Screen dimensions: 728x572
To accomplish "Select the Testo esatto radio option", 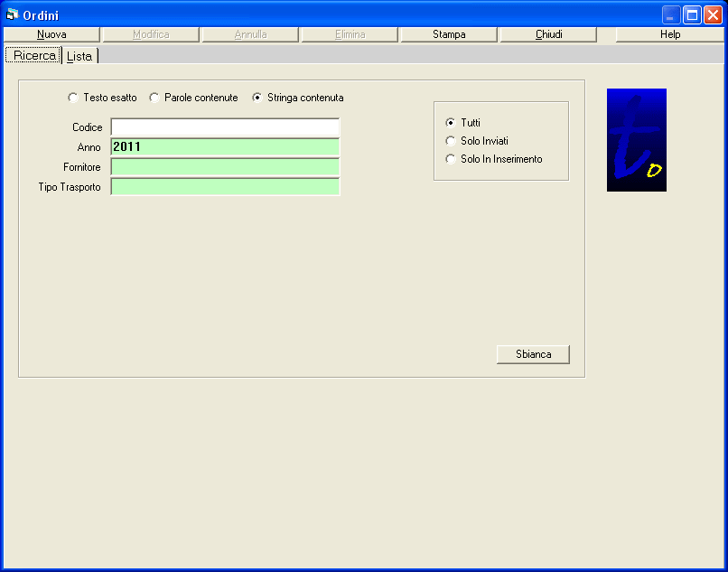I will click(x=73, y=98).
